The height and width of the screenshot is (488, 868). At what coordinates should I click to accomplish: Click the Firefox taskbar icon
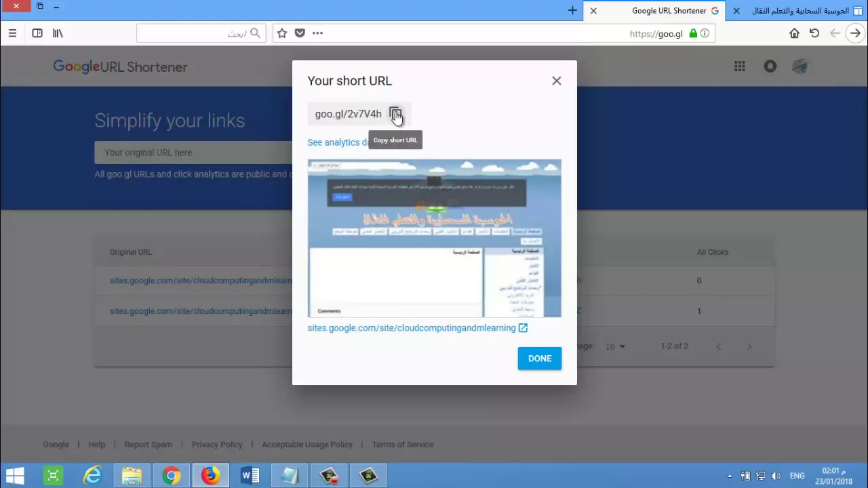tap(210, 476)
